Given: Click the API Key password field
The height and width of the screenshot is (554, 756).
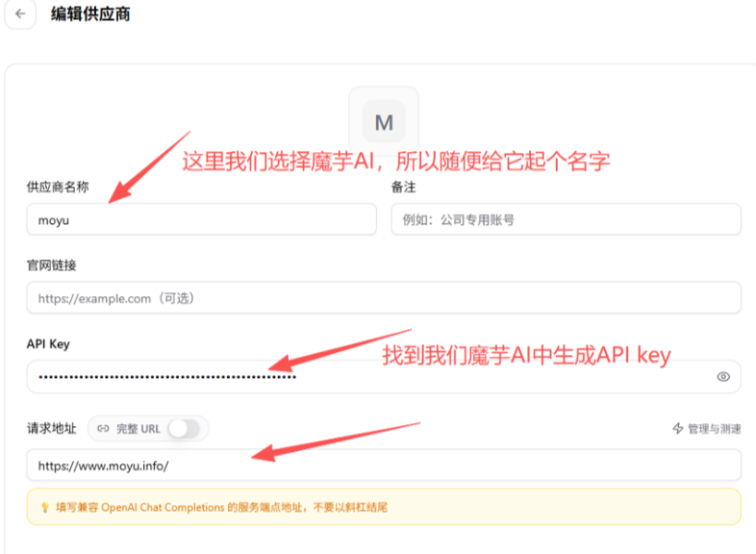Looking at the screenshot, I should [x=384, y=377].
